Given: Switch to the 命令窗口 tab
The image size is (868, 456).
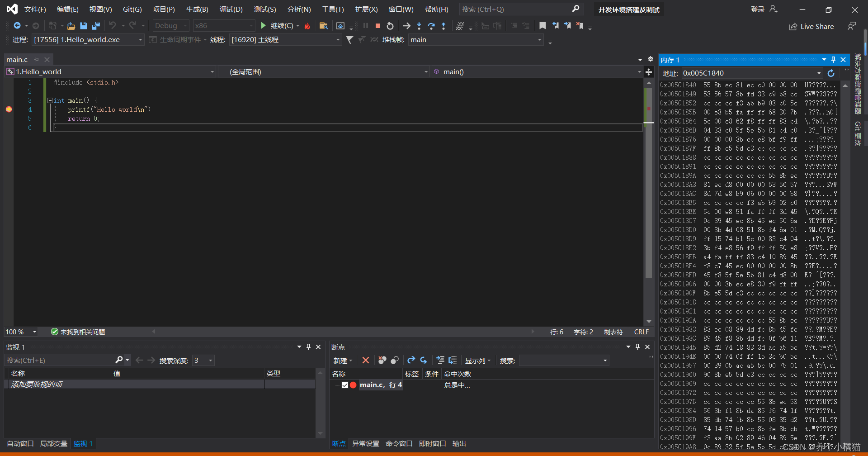Looking at the screenshot, I should pos(399,444).
